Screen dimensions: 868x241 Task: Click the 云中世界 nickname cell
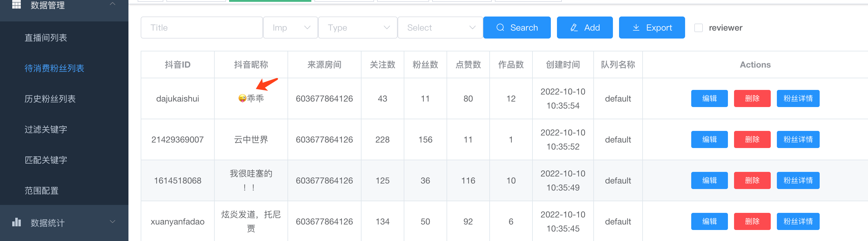[x=251, y=139]
